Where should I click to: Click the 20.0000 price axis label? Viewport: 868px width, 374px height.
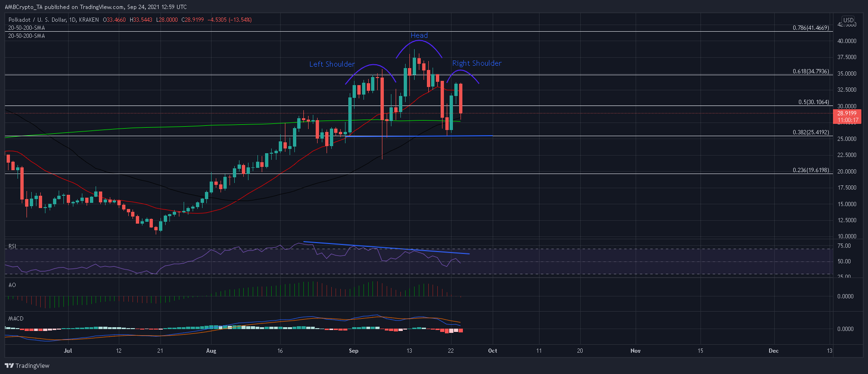click(847, 172)
